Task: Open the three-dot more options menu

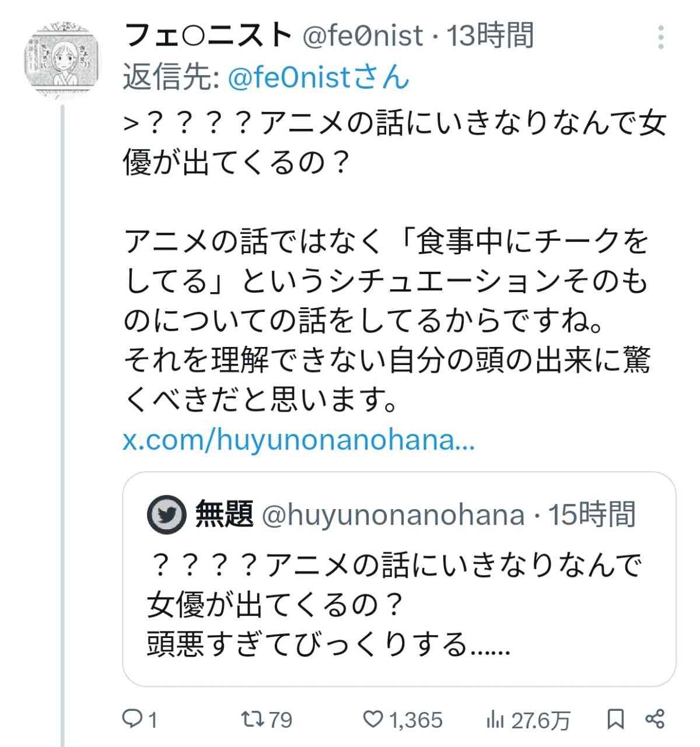Action: point(660,37)
